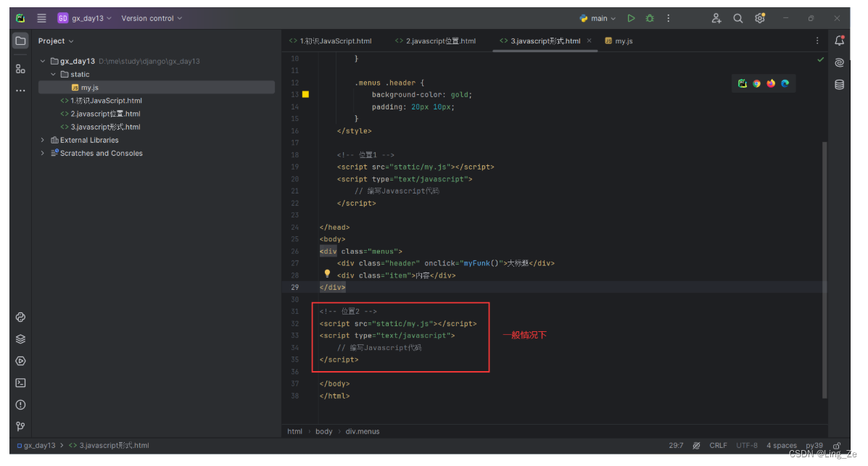The width and height of the screenshot is (868, 466).
Task: Open the Layers services tool window
Action: point(20,339)
